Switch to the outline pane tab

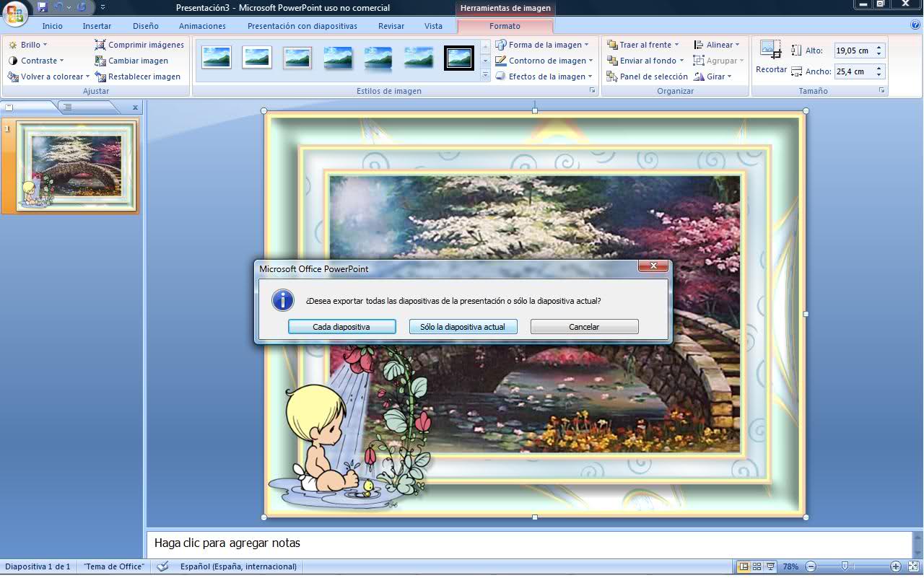click(x=67, y=107)
